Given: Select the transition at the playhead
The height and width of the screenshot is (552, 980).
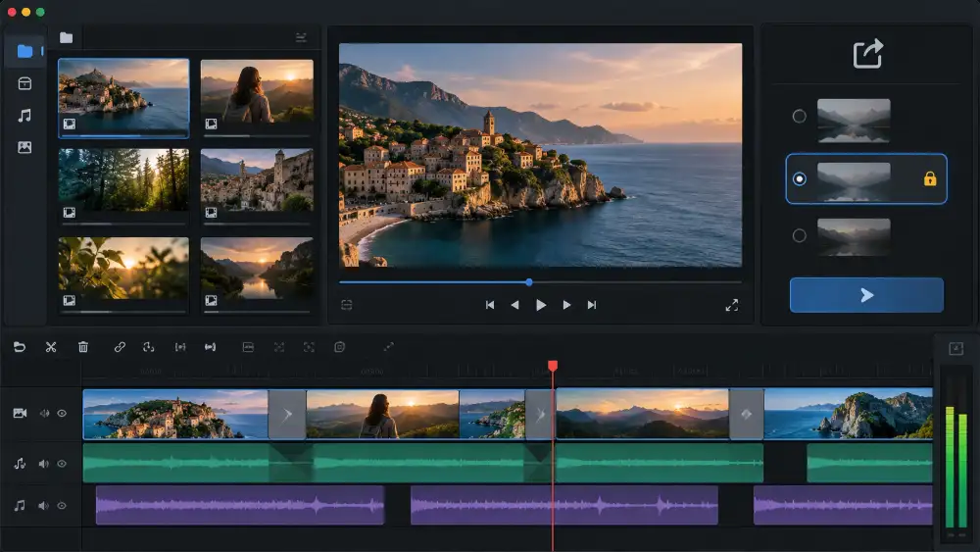Looking at the screenshot, I should coord(540,415).
